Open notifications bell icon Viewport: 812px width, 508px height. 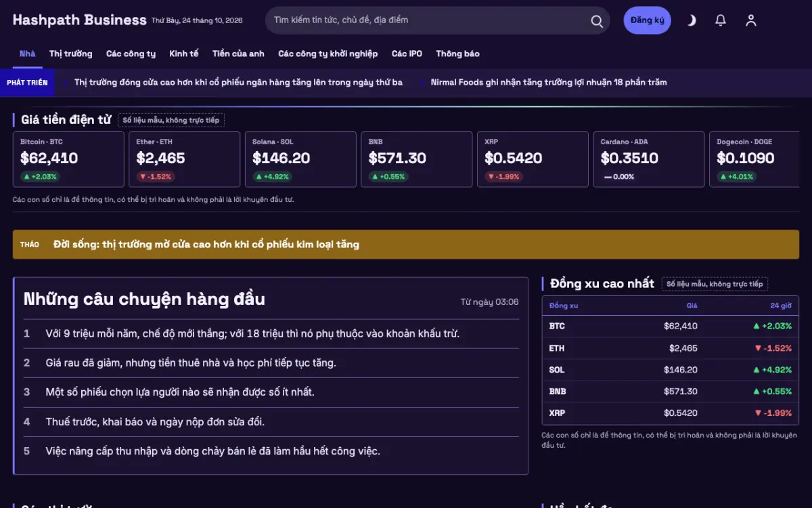[x=721, y=20]
